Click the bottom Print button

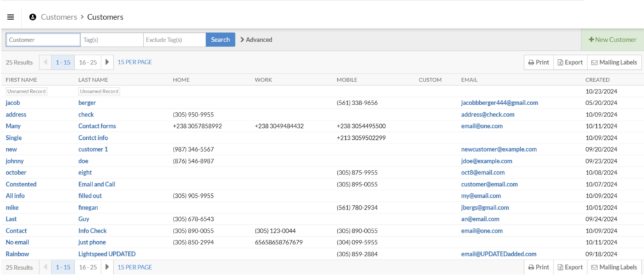click(x=538, y=267)
